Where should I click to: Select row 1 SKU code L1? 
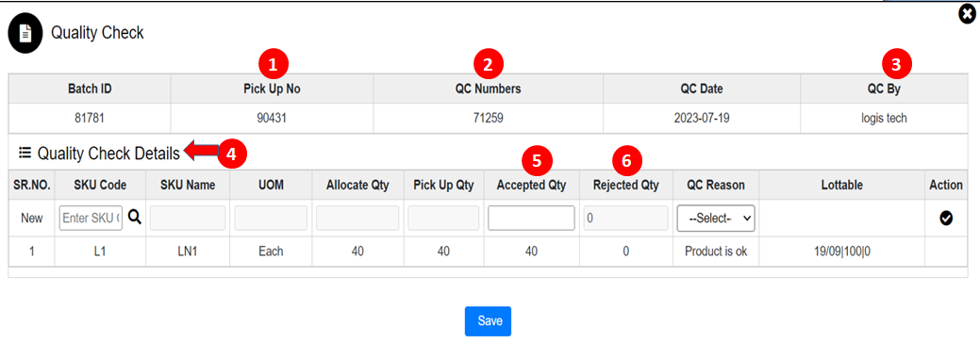point(100,252)
